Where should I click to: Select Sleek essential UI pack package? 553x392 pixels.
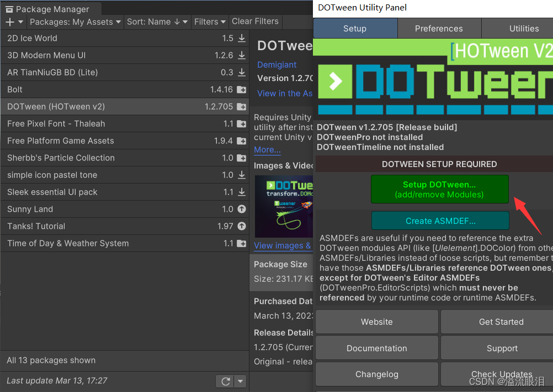pos(125,192)
